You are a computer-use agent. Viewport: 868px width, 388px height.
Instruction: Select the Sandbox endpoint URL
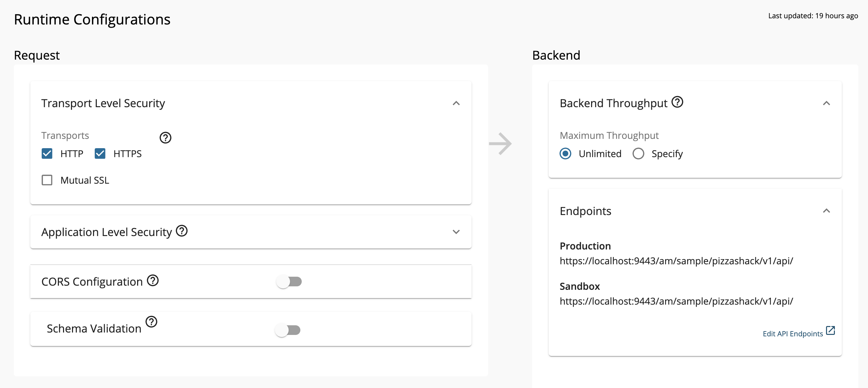(676, 301)
